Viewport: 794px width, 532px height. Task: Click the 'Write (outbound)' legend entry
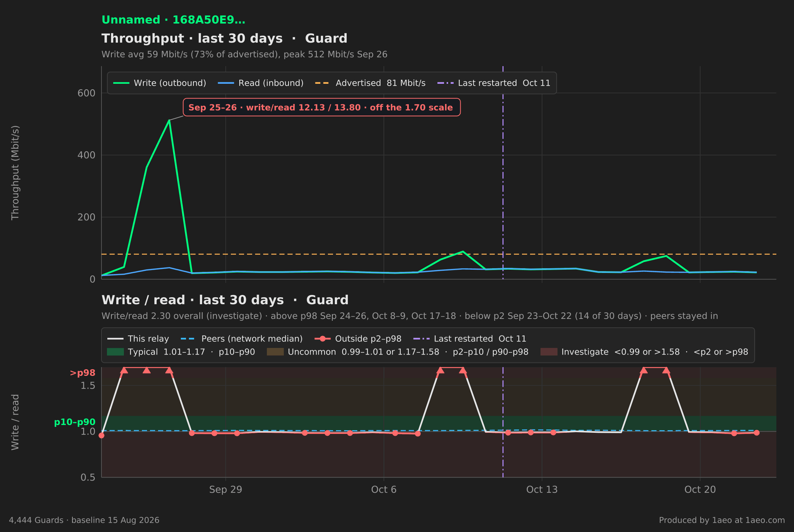[x=160, y=83]
